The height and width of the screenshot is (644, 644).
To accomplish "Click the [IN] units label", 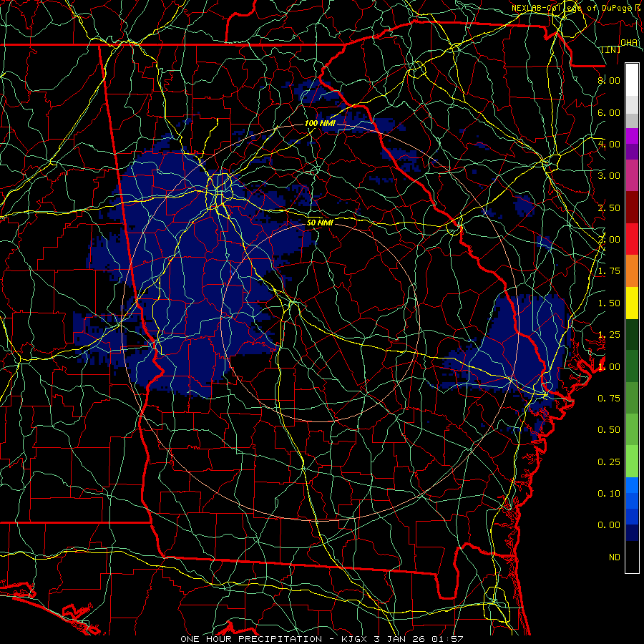I will (611, 50).
